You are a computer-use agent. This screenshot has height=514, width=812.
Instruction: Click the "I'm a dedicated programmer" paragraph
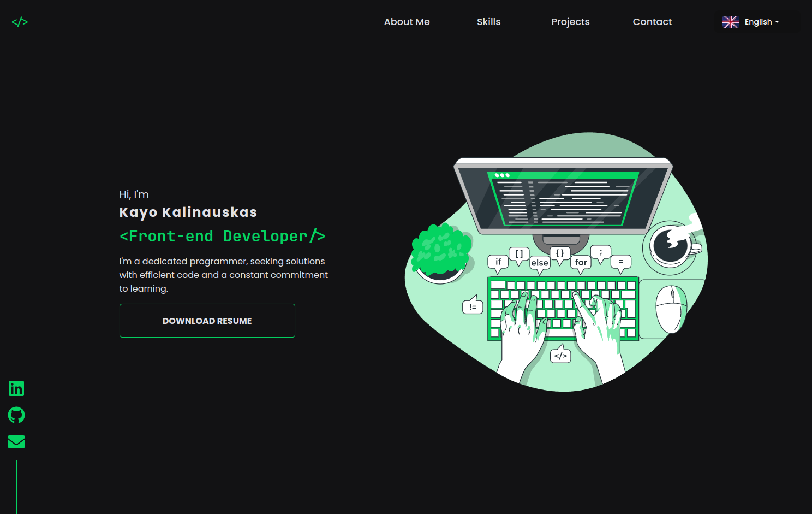click(x=224, y=275)
